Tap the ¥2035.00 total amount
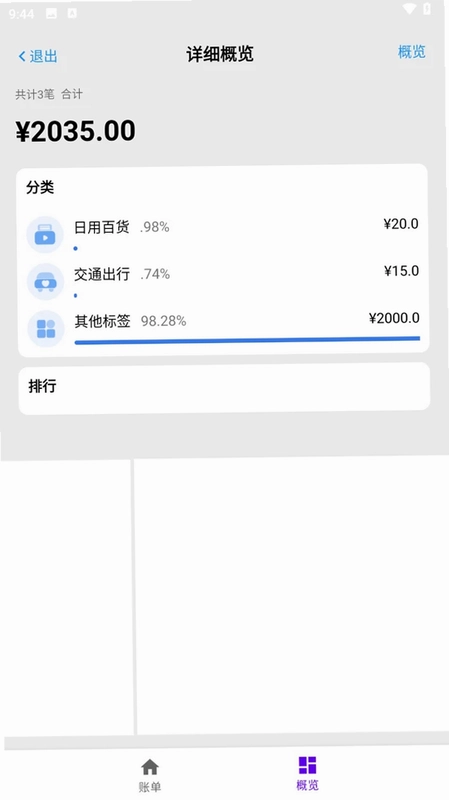This screenshot has width=449, height=800. click(76, 131)
